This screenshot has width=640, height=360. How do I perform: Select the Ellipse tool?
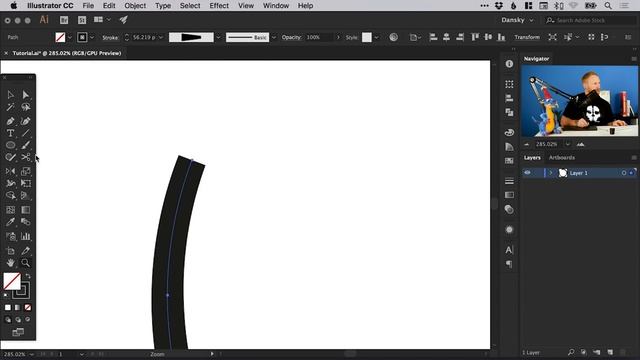[11, 145]
